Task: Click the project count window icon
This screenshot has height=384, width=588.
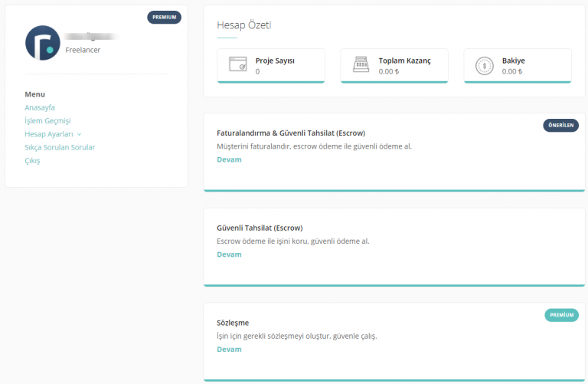Action: point(238,64)
